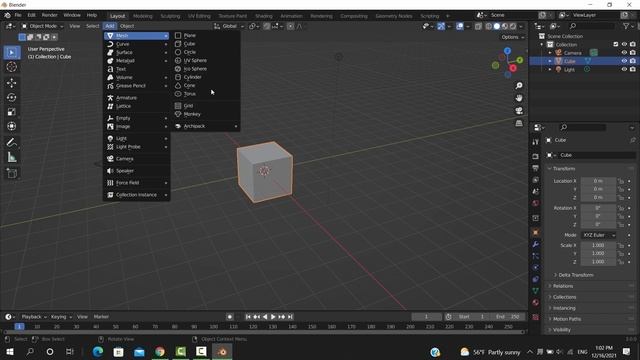The height and width of the screenshot is (360, 640).
Task: Open the Keying dropdown in timeline
Action: pos(61,317)
